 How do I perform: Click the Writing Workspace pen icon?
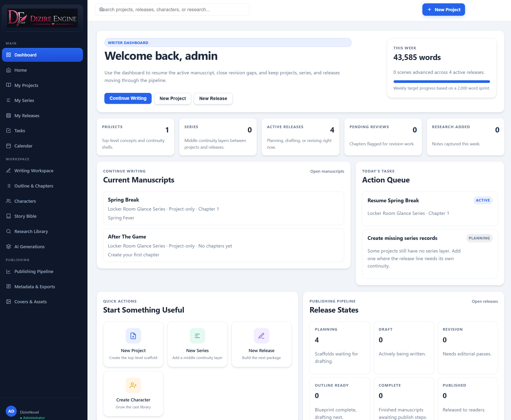tap(9, 170)
